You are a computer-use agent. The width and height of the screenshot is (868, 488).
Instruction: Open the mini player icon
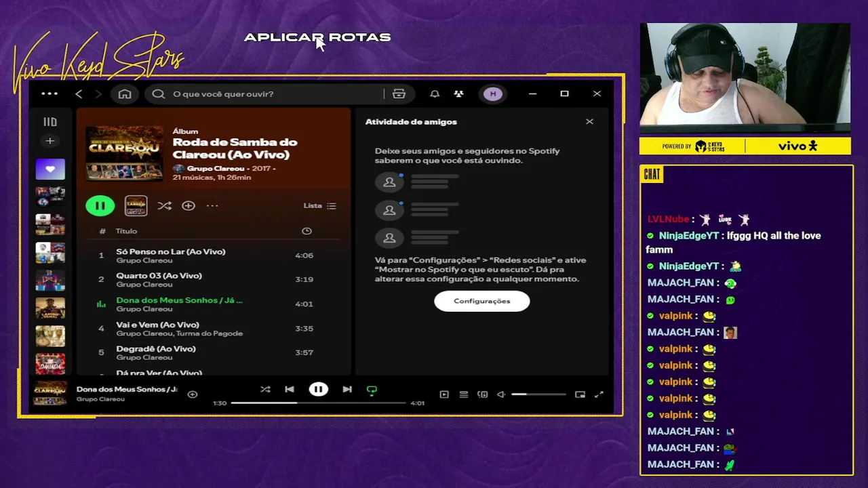(x=580, y=394)
